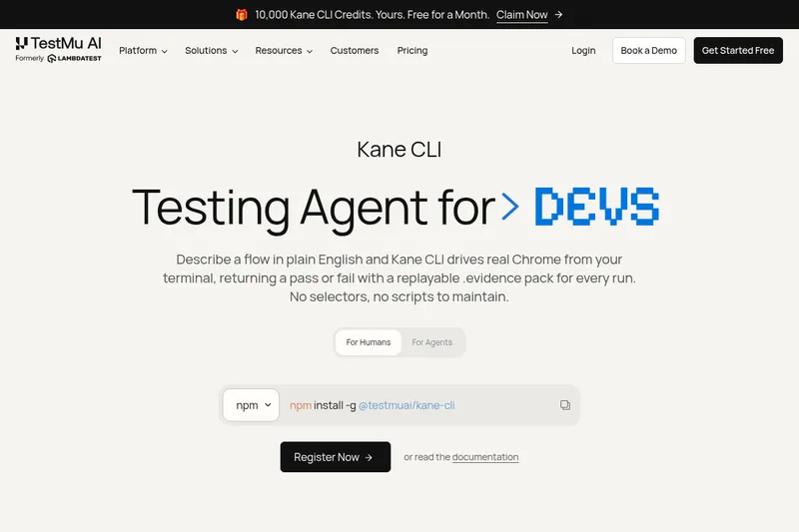Open the Customers page
The width and height of the screenshot is (799, 532).
click(355, 50)
